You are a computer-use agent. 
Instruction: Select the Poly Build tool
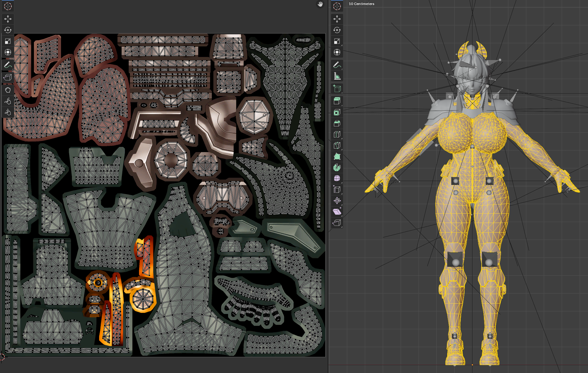pos(337,156)
